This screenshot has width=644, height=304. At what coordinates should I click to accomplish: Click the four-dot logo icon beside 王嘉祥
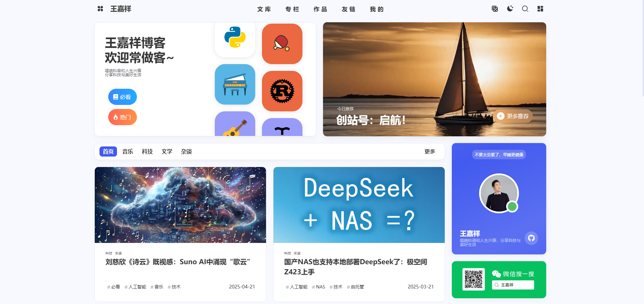coord(100,9)
